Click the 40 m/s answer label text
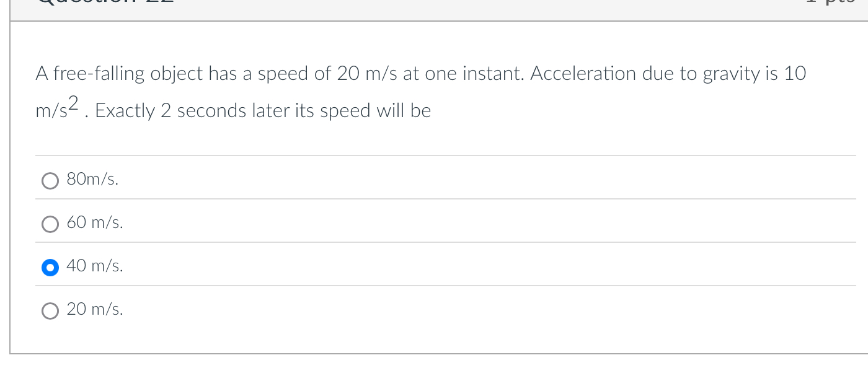Screen dimensions: 868x381 point(95,266)
